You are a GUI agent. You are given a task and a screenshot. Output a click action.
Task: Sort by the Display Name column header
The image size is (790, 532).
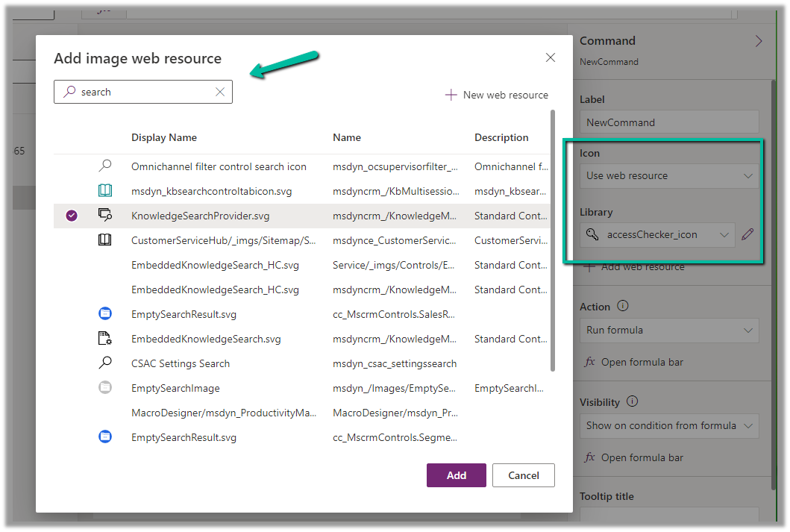click(x=164, y=137)
